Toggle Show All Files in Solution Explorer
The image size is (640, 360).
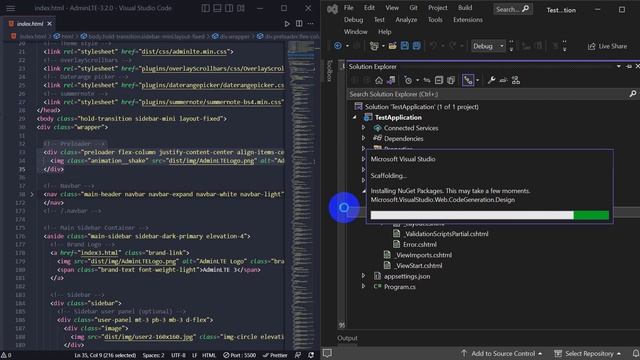point(451,80)
